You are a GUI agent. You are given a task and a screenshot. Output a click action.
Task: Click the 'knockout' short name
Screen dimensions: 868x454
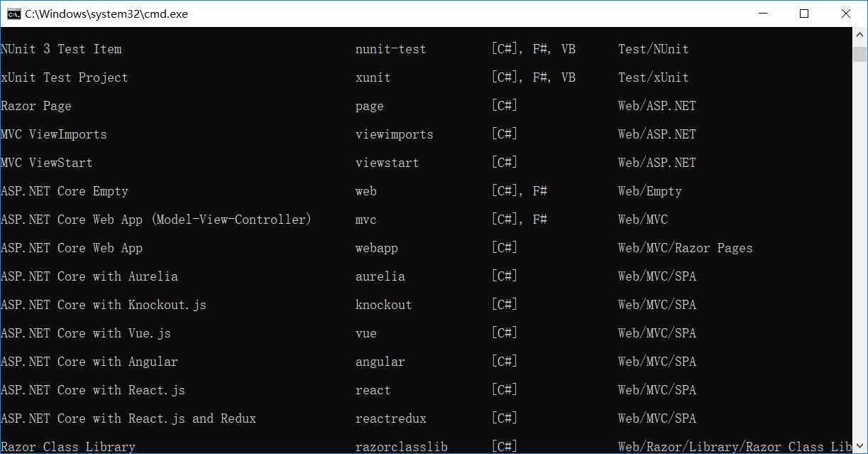pos(384,305)
